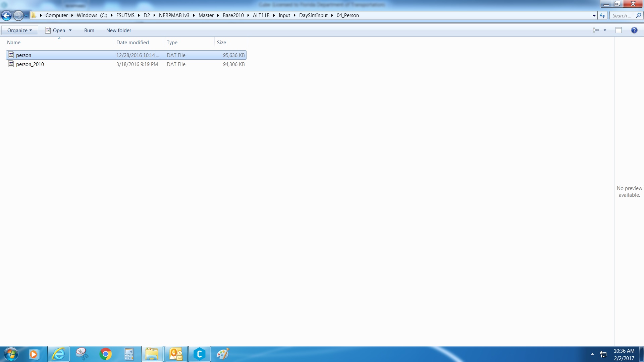Expand the Open button dropdown arrow
The image size is (644, 362).
tap(70, 30)
